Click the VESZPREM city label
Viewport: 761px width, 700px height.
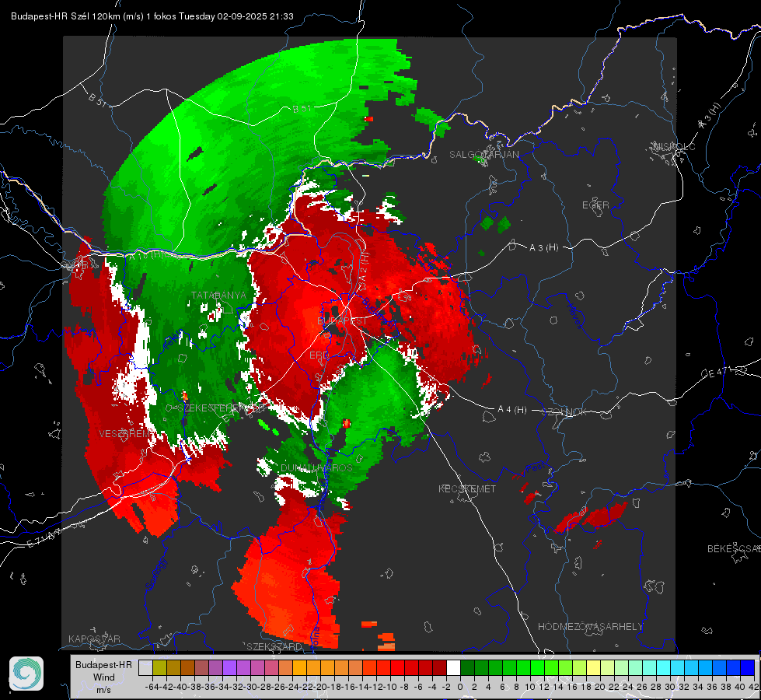(x=126, y=434)
